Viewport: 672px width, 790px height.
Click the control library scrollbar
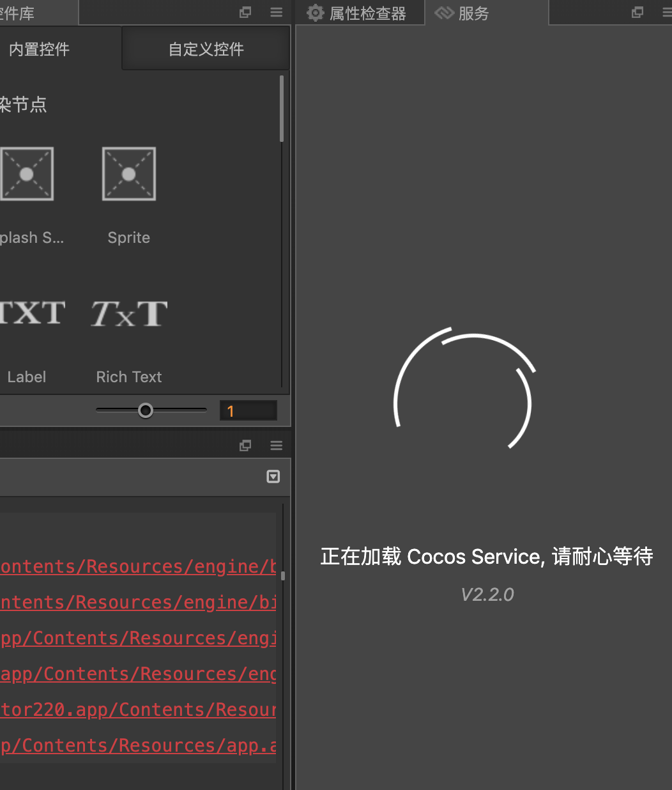coord(282,109)
